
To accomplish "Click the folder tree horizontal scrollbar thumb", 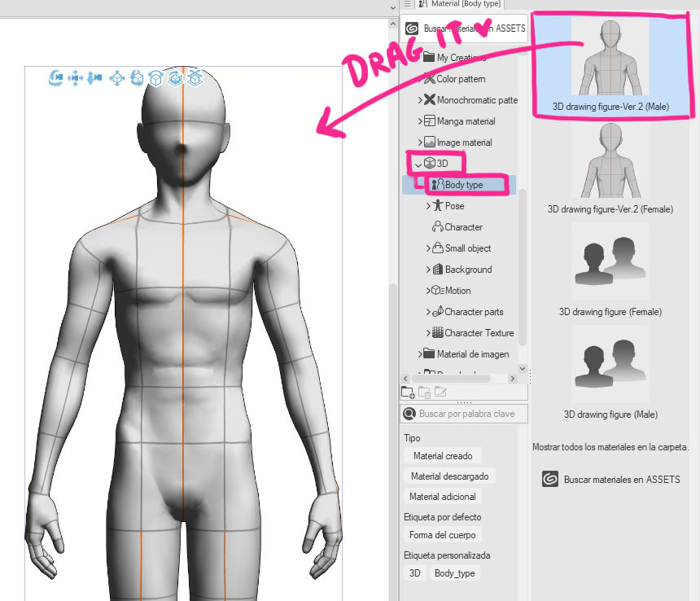I will (x=451, y=379).
